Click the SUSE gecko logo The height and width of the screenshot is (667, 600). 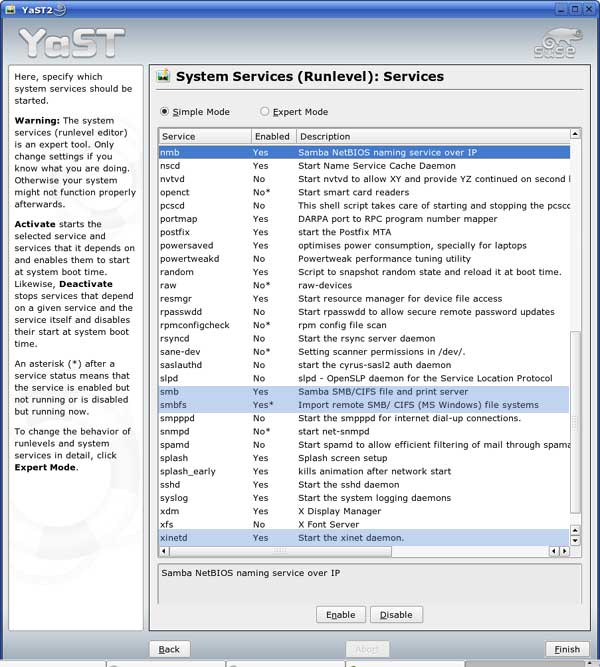click(558, 43)
